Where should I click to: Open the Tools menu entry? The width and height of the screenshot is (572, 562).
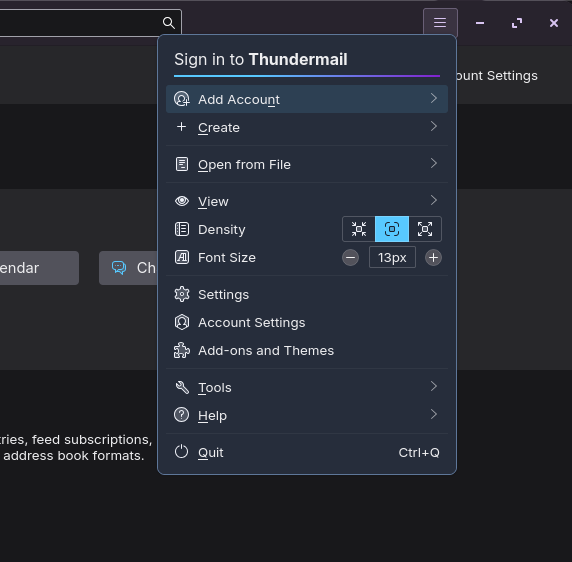click(x=307, y=387)
